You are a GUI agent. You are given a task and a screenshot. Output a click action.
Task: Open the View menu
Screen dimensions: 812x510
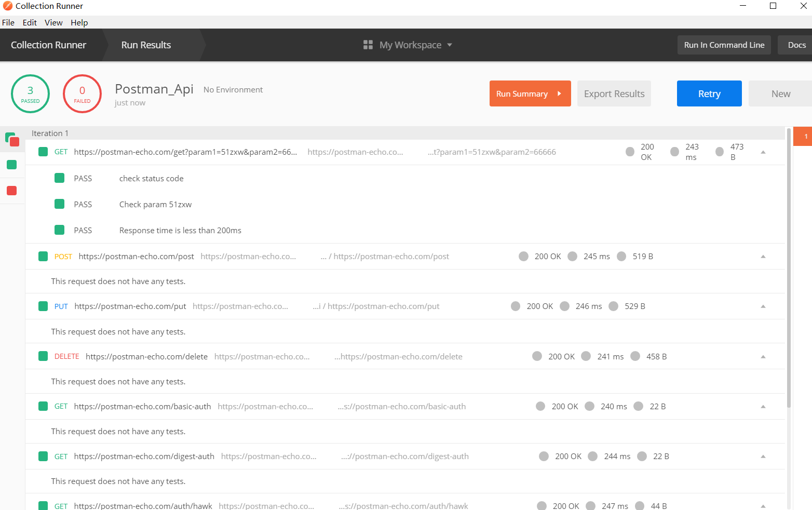pyautogui.click(x=53, y=22)
